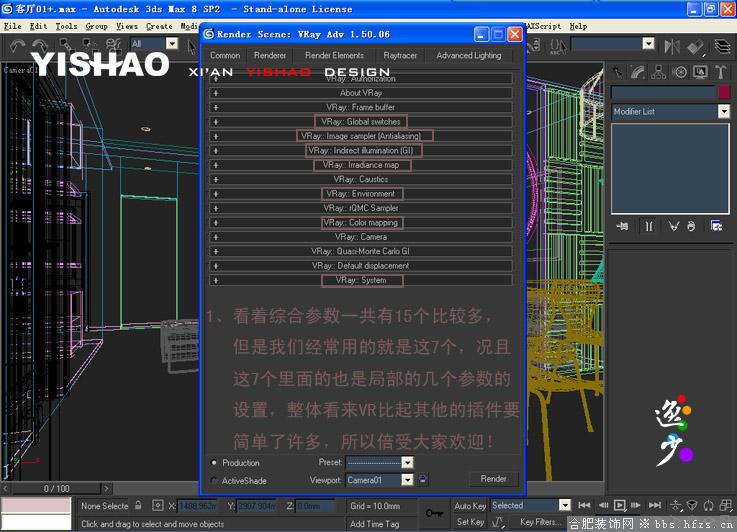Viewport: 737px width, 532px height.
Task: Activate the Align tool
Action: pyautogui.click(x=696, y=46)
